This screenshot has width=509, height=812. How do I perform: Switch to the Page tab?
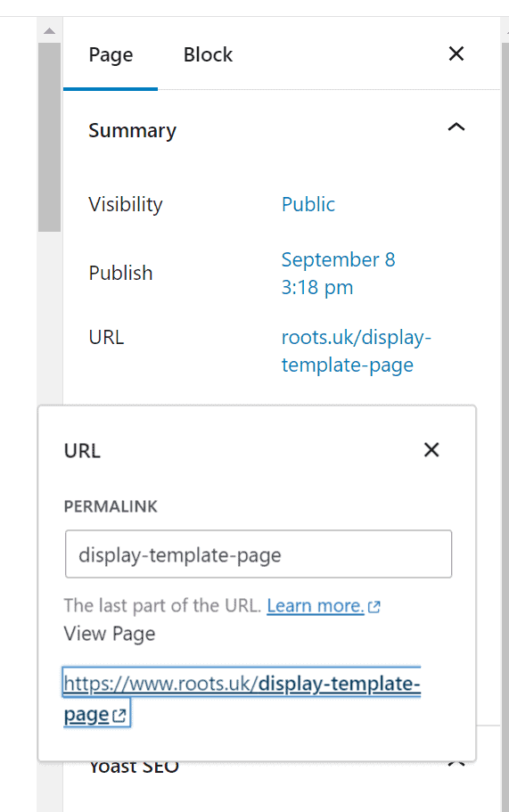pyautogui.click(x=111, y=55)
